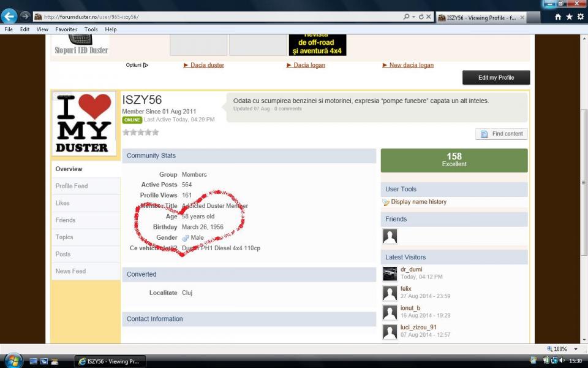Click the dr_dumi visitor avatar thumbnail

pos(390,274)
